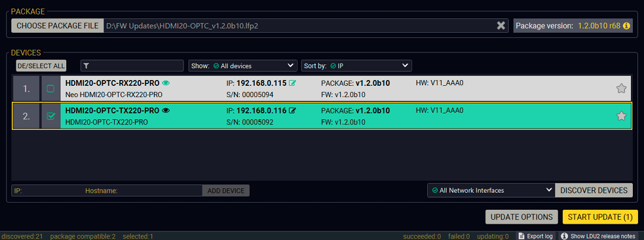Screen dimensions: 644x240
Task: Click DISCOVER DEVICES button
Action: [x=594, y=190]
